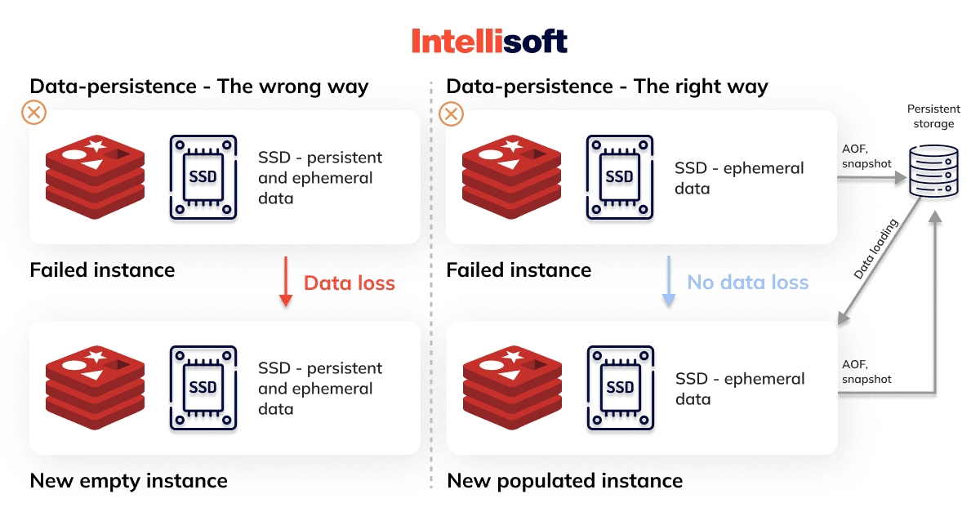Click the Redis logo in new empty instance
The height and width of the screenshot is (512, 980).
click(x=95, y=382)
